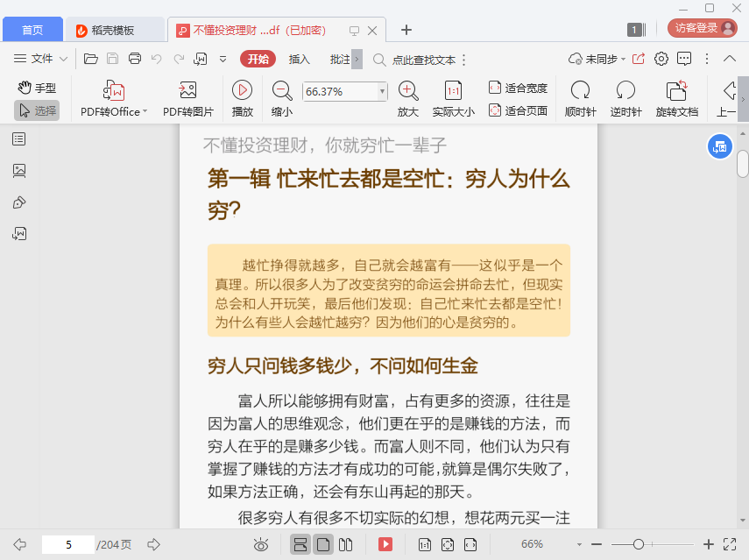749x560 pixels.
Task: Expand the 文件 menu
Action: point(41,59)
